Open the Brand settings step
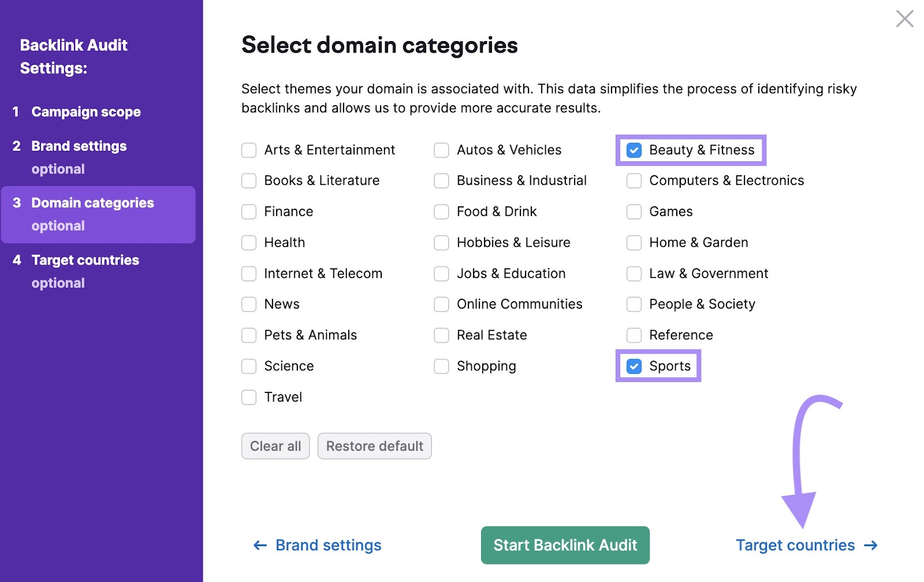The height and width of the screenshot is (582, 924). pos(78,146)
